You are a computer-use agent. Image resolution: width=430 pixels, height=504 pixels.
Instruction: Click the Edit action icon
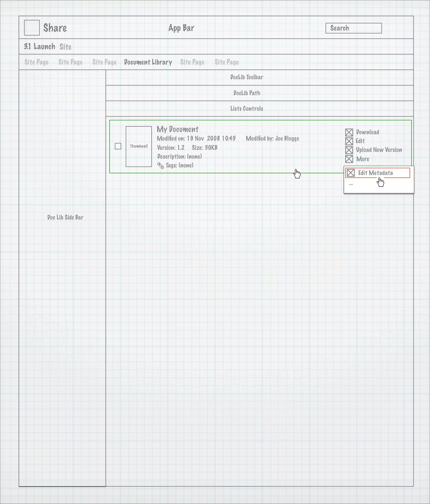[349, 141]
